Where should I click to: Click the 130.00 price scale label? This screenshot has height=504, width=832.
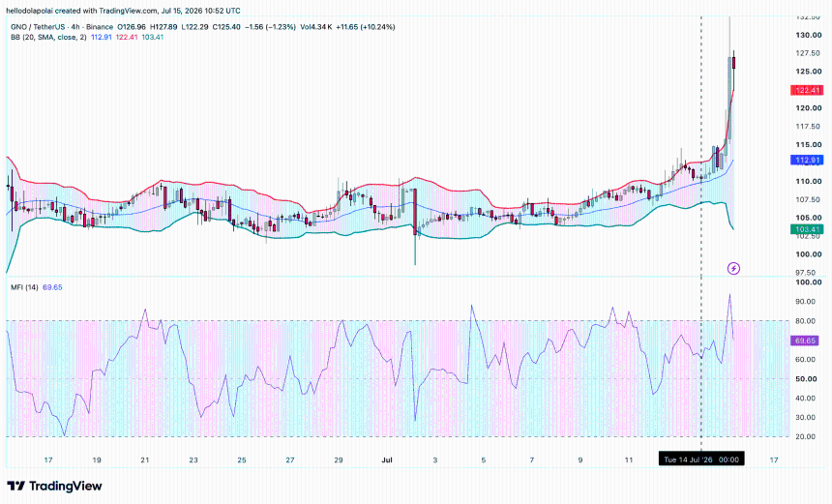click(x=809, y=35)
